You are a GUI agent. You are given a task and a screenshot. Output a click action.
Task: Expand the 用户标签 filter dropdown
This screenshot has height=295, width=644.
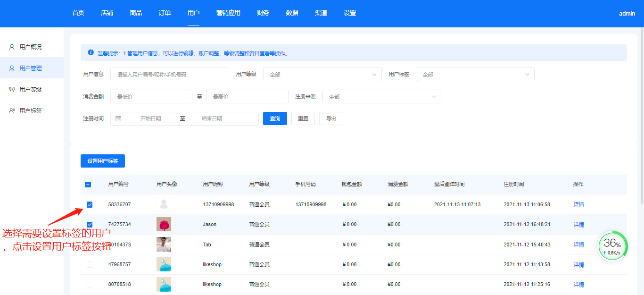(x=475, y=75)
